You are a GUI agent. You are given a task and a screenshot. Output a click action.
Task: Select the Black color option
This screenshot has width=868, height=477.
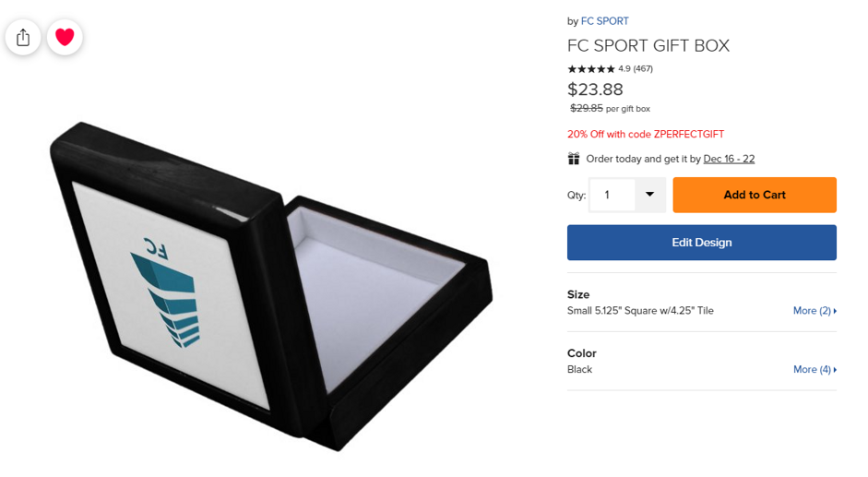579,370
